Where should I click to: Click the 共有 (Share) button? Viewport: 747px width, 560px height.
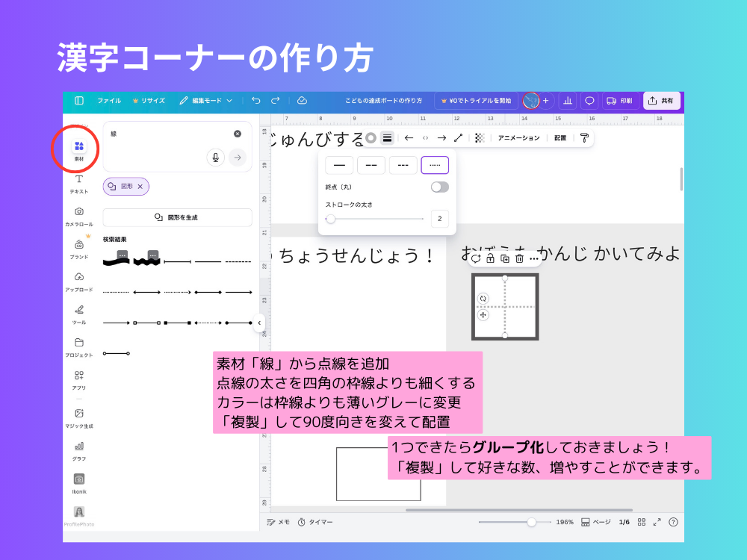point(663,100)
